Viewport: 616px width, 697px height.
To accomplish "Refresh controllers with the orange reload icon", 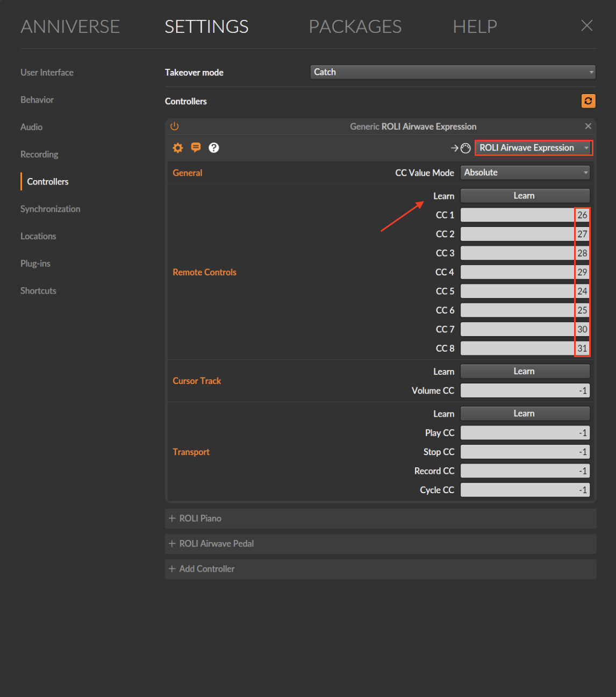I will click(589, 101).
